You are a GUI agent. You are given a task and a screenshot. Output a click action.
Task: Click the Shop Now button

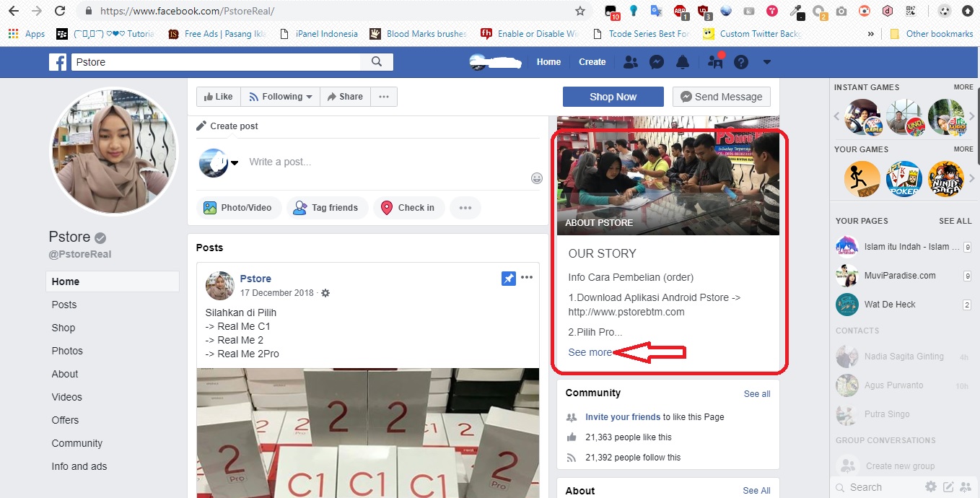tap(613, 97)
